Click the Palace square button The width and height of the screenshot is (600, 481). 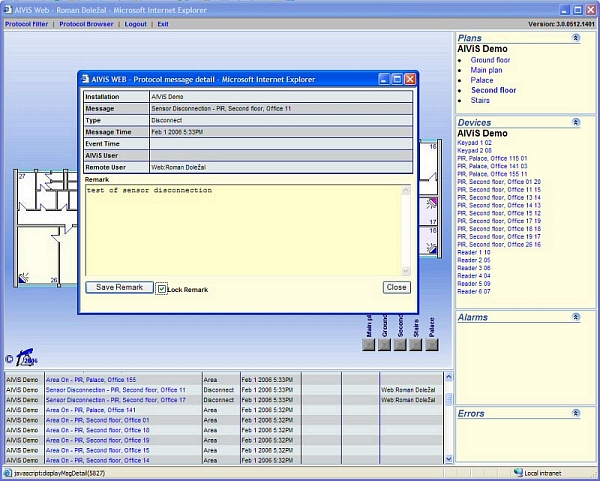click(432, 345)
